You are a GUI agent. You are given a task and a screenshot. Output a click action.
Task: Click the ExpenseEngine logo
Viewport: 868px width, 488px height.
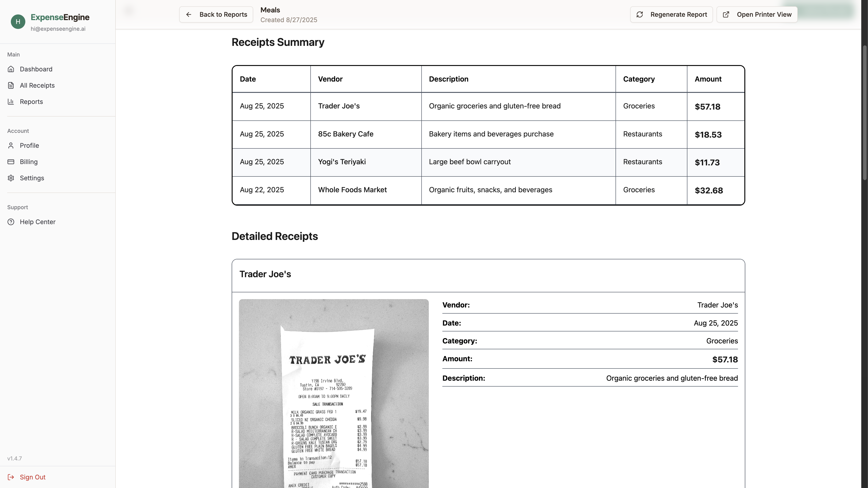click(x=60, y=18)
